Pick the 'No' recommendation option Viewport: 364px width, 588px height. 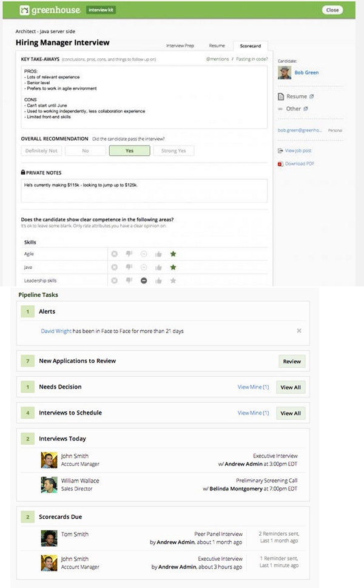[x=86, y=150]
